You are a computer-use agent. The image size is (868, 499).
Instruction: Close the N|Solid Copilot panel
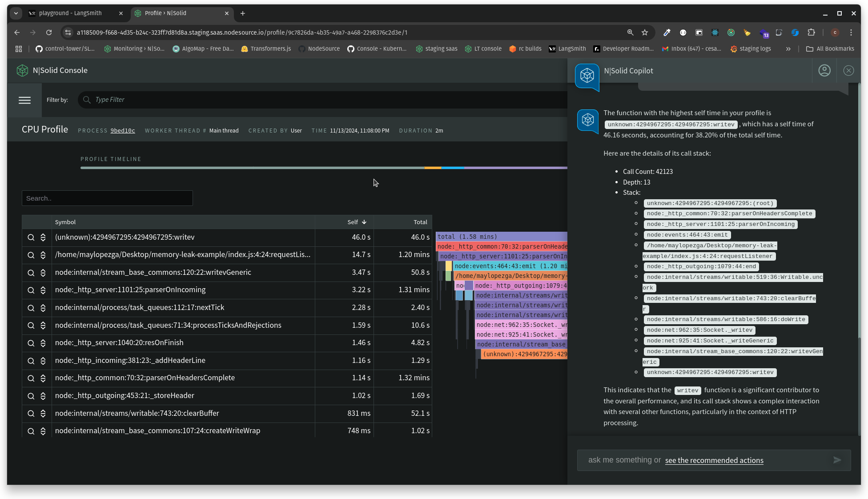click(848, 71)
